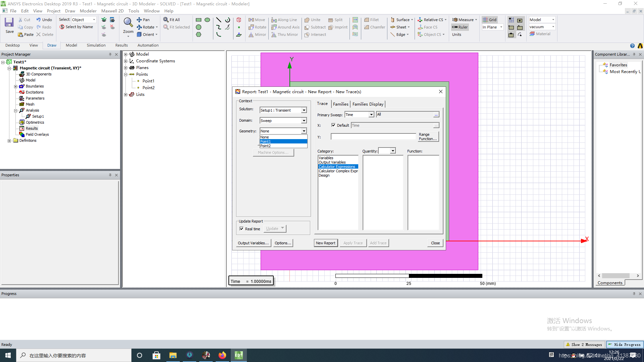The image size is (644, 362).
Task: Open the Maxwell 2D menu
Action: (x=112, y=11)
